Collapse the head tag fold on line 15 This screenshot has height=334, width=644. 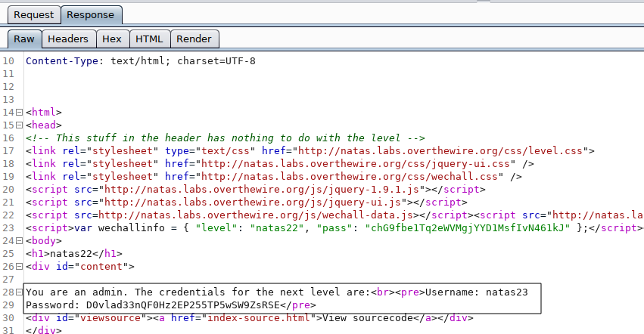pyautogui.click(x=20, y=125)
